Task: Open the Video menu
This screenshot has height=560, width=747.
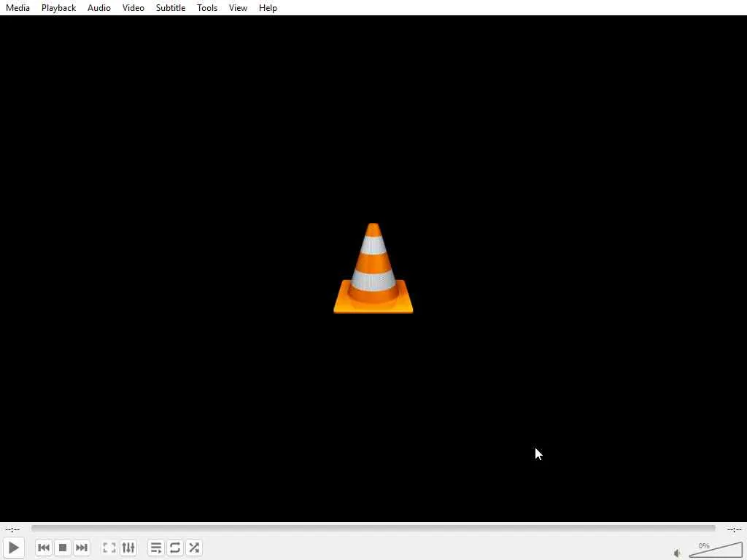Action: coord(133,7)
